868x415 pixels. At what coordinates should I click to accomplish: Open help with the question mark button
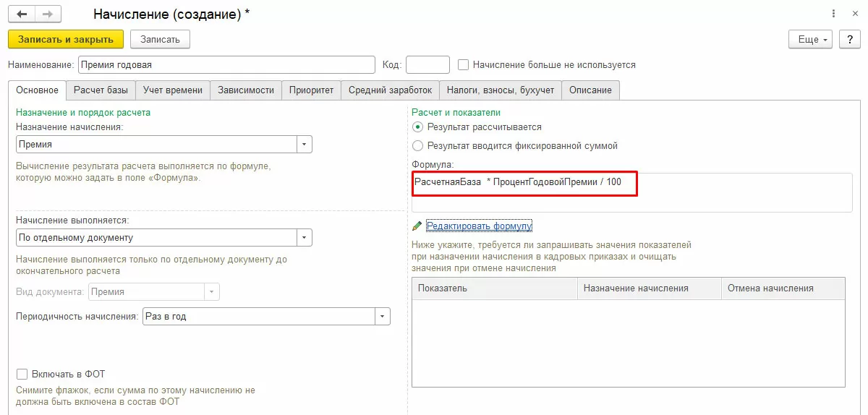849,39
